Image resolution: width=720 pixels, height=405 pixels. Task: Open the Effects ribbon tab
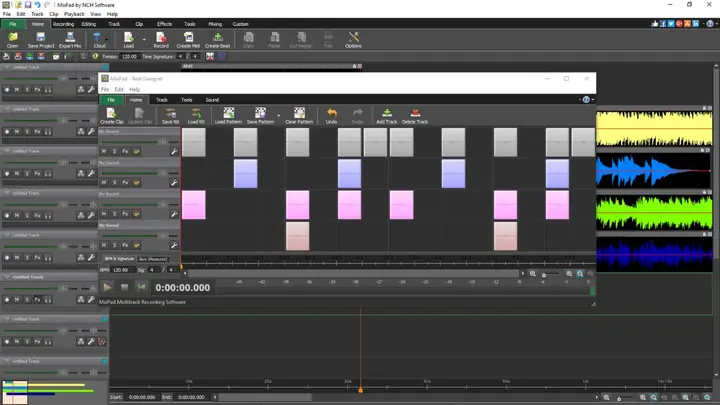click(164, 24)
